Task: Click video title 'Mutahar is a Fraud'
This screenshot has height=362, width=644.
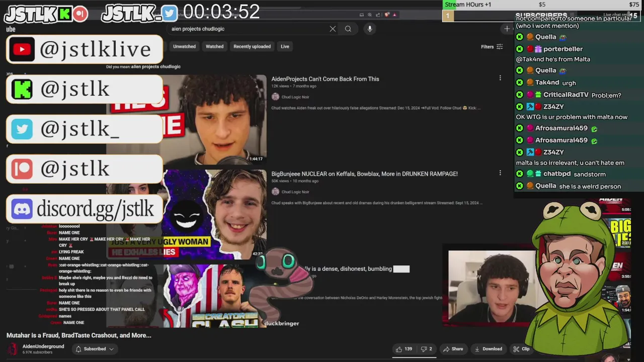Action: pyautogui.click(x=78, y=335)
